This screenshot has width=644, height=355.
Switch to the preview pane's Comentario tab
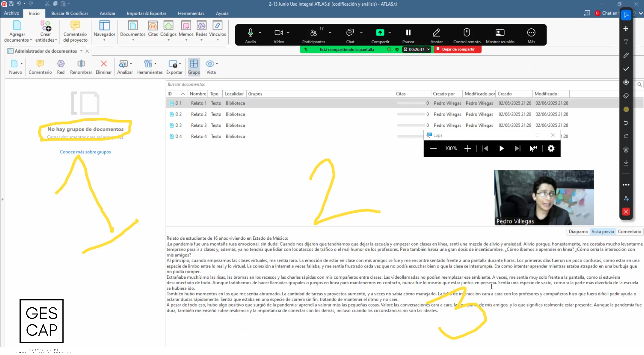629,231
